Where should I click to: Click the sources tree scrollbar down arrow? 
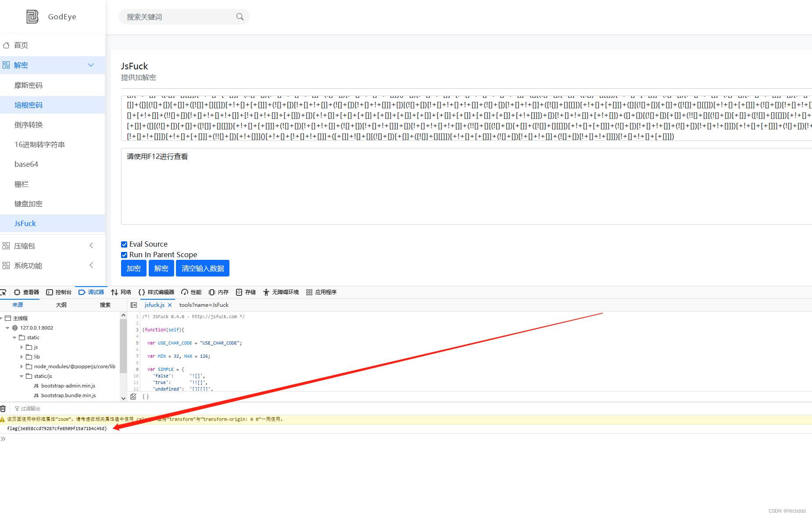(x=123, y=398)
